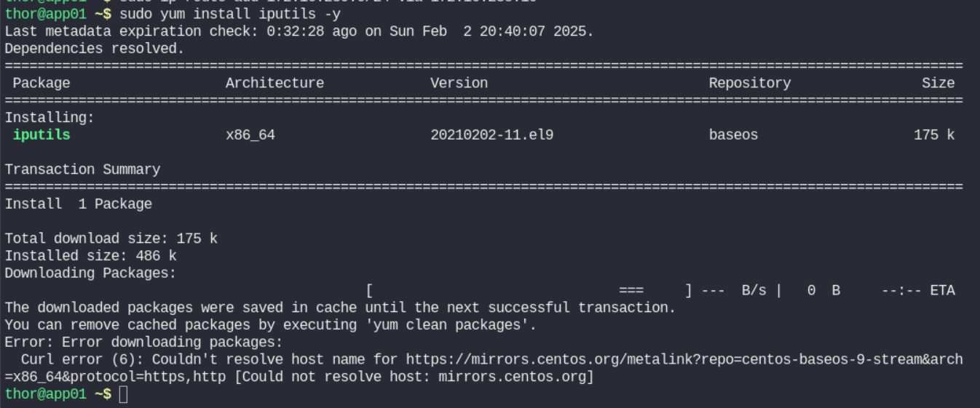Click the download progress bar indicator

(631, 291)
